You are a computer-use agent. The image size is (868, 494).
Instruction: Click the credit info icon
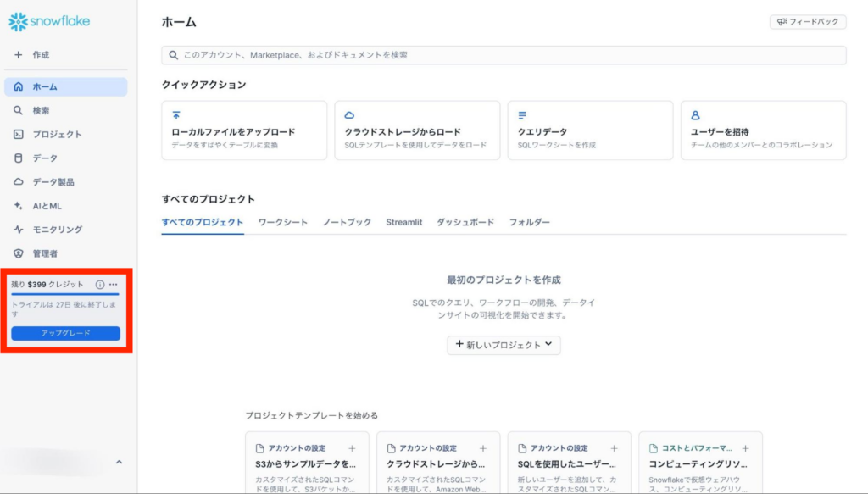100,285
